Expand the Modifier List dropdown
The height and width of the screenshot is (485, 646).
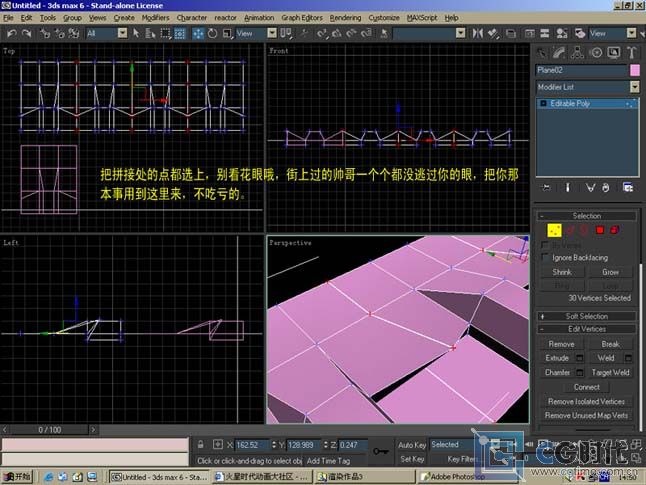(634, 87)
